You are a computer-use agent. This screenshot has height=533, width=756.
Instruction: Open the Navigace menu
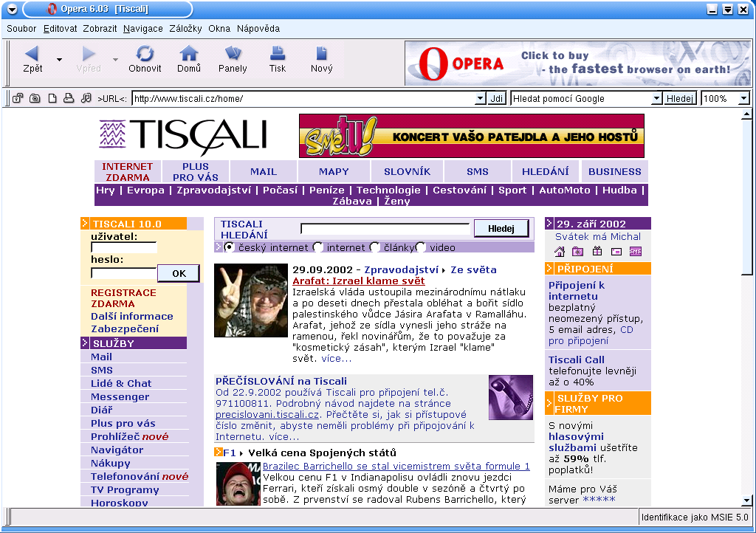142,29
